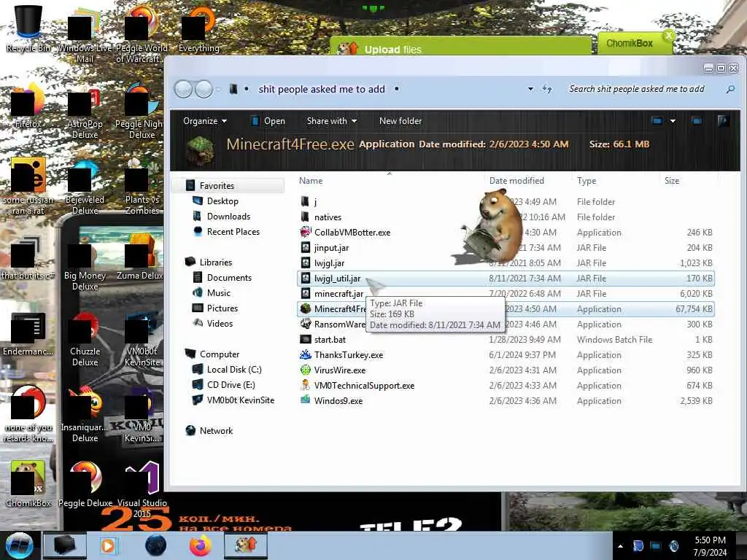Close the ChomikBox tab
The height and width of the screenshot is (560, 747).
[668, 35]
